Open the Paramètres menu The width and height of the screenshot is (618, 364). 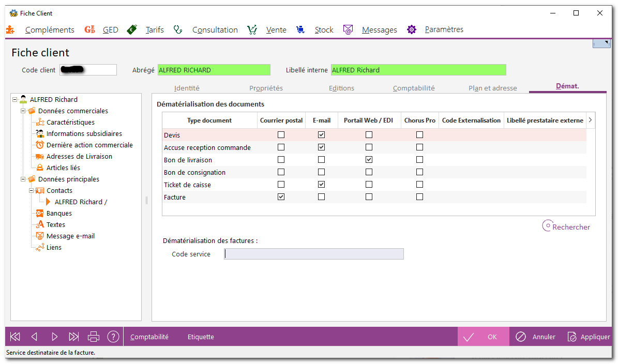444,29
